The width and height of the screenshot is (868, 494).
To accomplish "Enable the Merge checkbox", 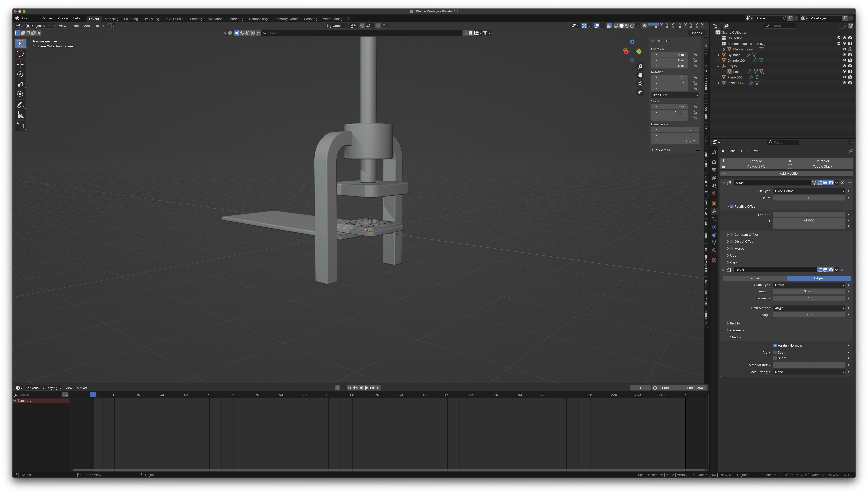I will (732, 249).
